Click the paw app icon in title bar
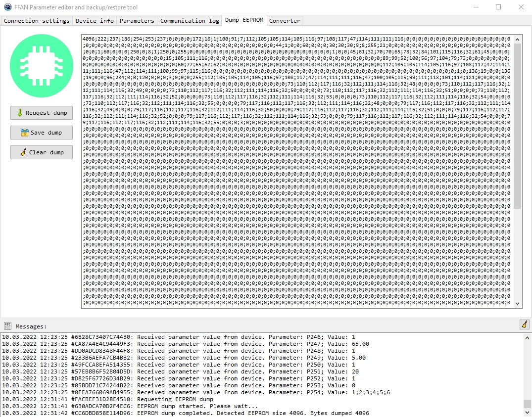The height and width of the screenshot is (417, 532). [7, 7]
